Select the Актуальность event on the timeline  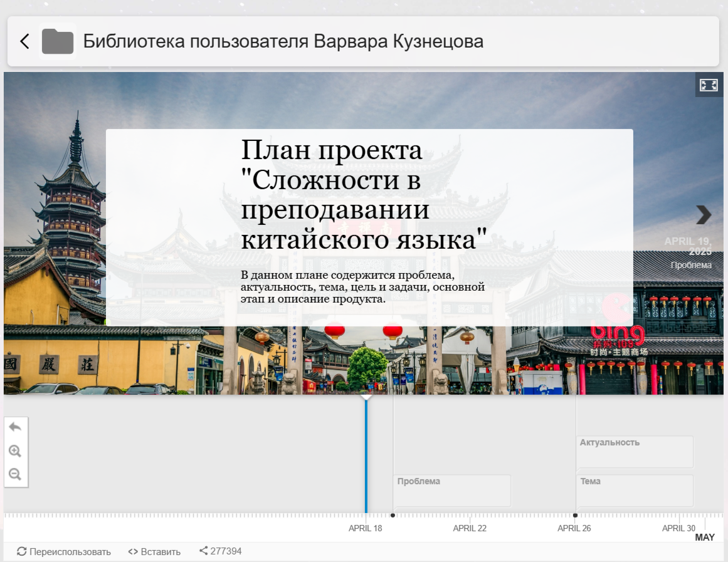(x=635, y=452)
